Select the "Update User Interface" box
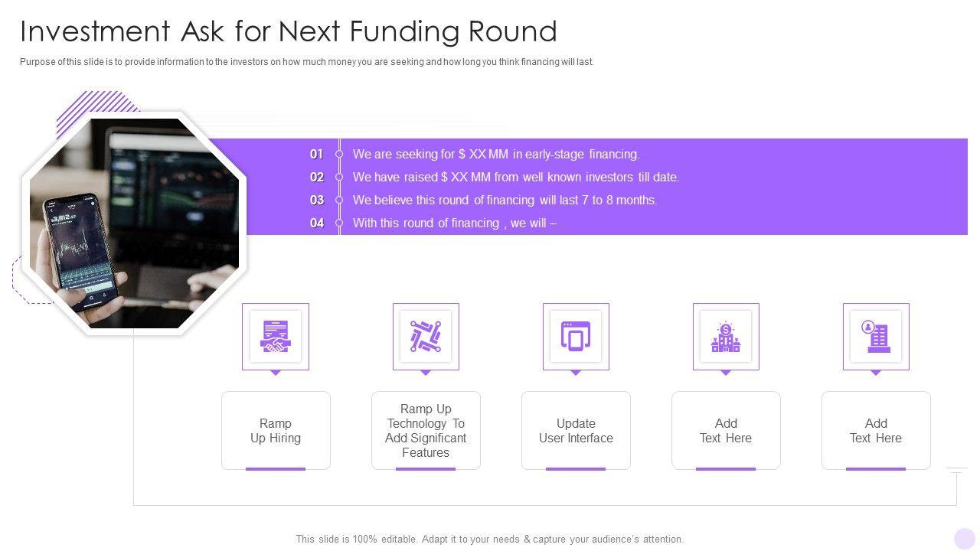This screenshot has height=551, width=980. [576, 431]
